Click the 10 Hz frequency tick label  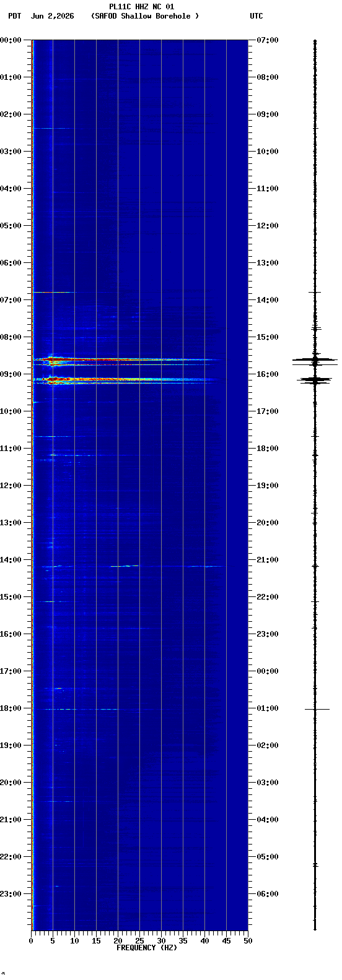tap(74, 941)
